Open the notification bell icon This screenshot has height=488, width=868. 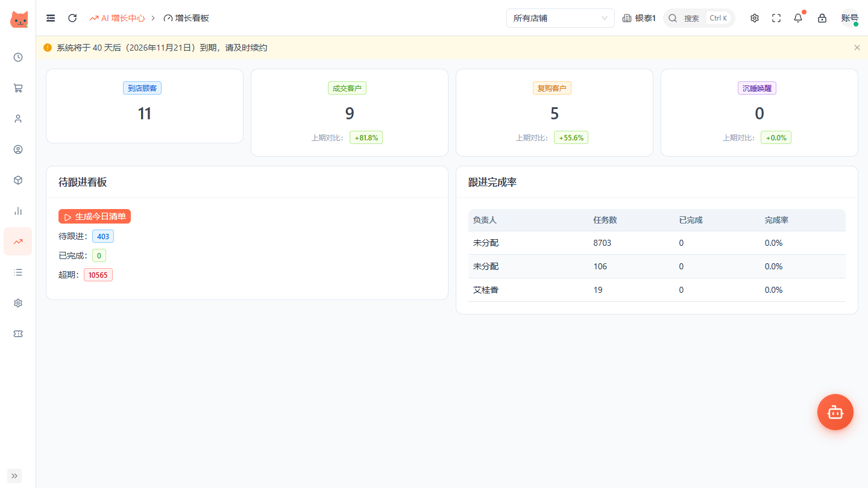(798, 18)
